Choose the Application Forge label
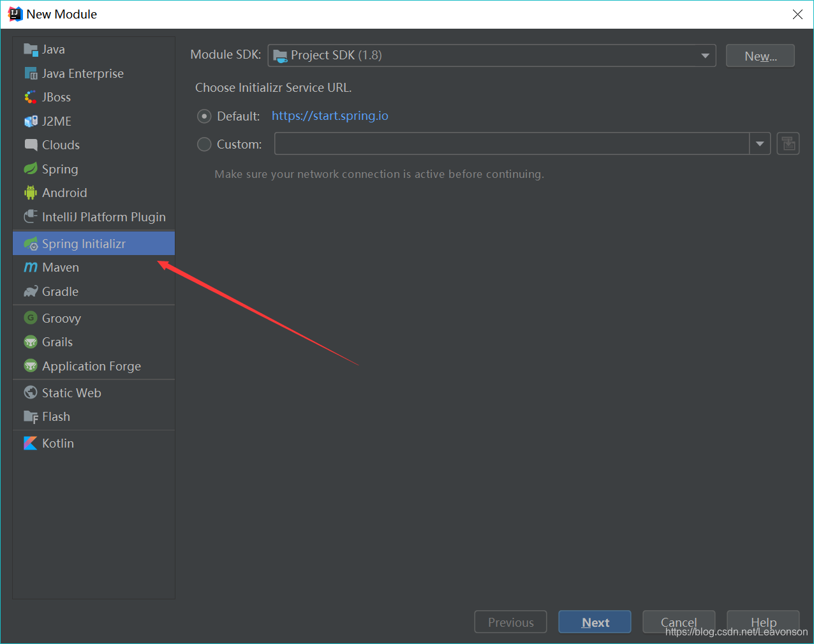This screenshot has width=814, height=644. (x=91, y=366)
